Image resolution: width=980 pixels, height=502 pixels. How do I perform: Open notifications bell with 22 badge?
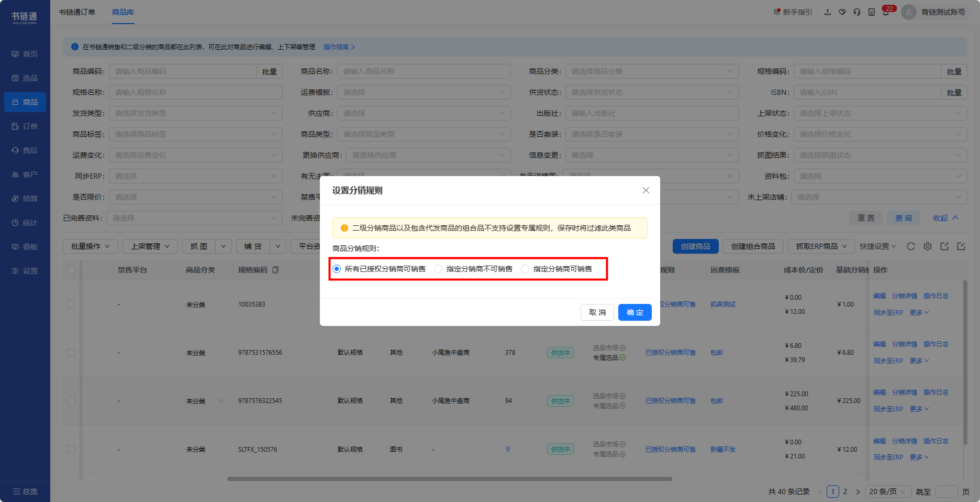pos(886,12)
